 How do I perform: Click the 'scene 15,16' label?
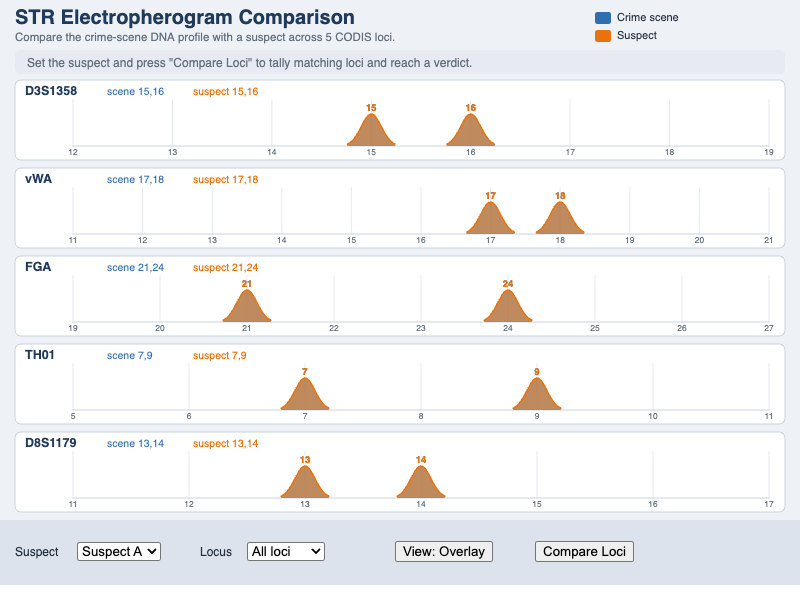click(135, 92)
